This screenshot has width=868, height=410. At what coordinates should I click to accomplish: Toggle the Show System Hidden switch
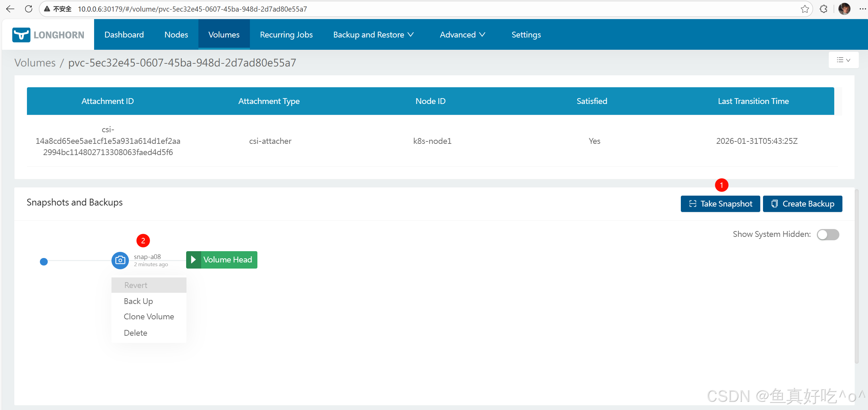[828, 234]
